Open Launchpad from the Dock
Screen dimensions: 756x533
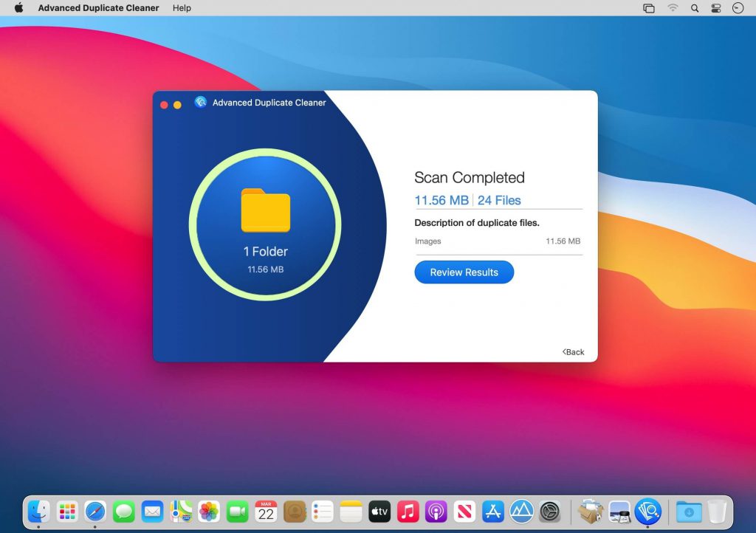66,511
